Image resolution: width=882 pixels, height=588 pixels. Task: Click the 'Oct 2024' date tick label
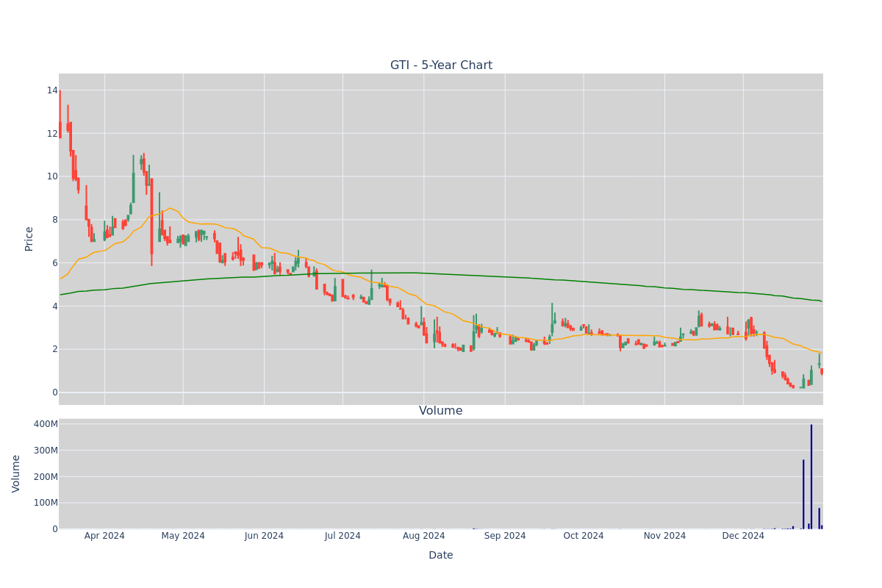click(584, 536)
